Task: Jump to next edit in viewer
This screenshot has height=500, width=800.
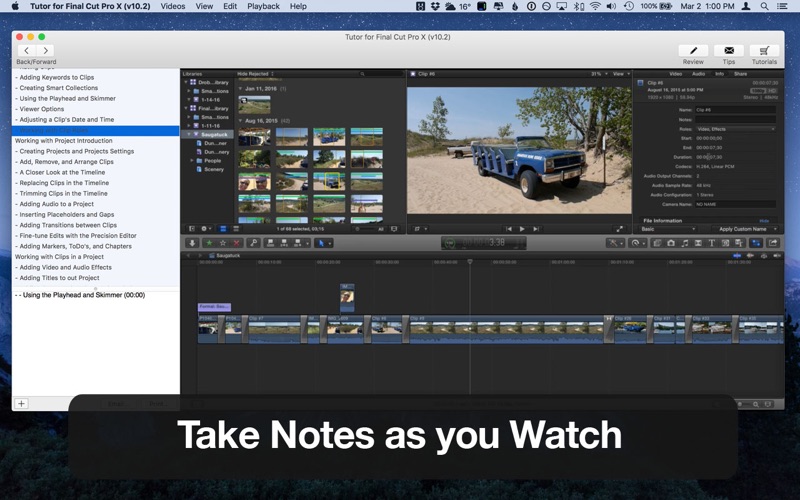Action: coord(536,229)
